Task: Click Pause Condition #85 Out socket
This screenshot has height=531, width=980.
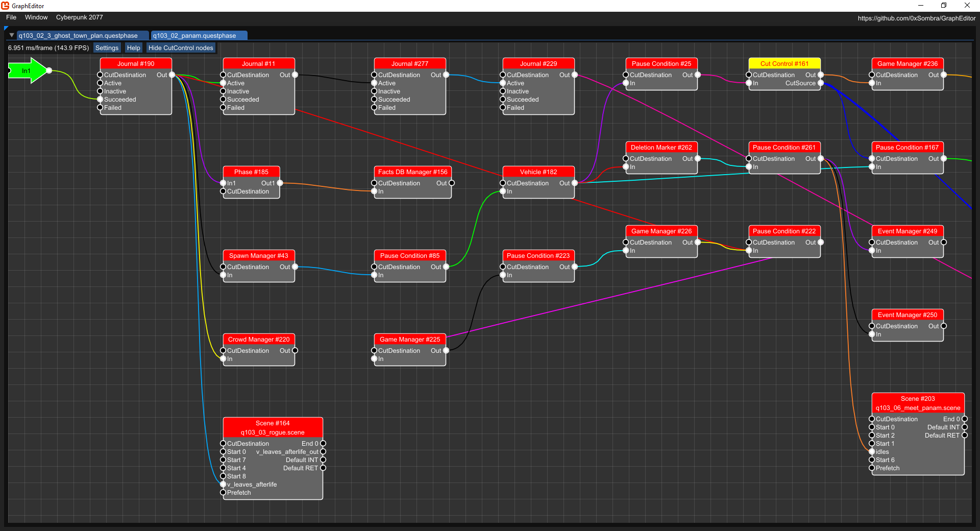Action: point(446,267)
